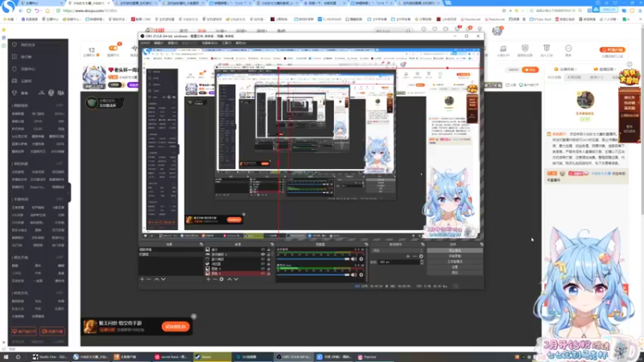
Task: Open the Douyu user avatar in header
Action: [497, 30]
